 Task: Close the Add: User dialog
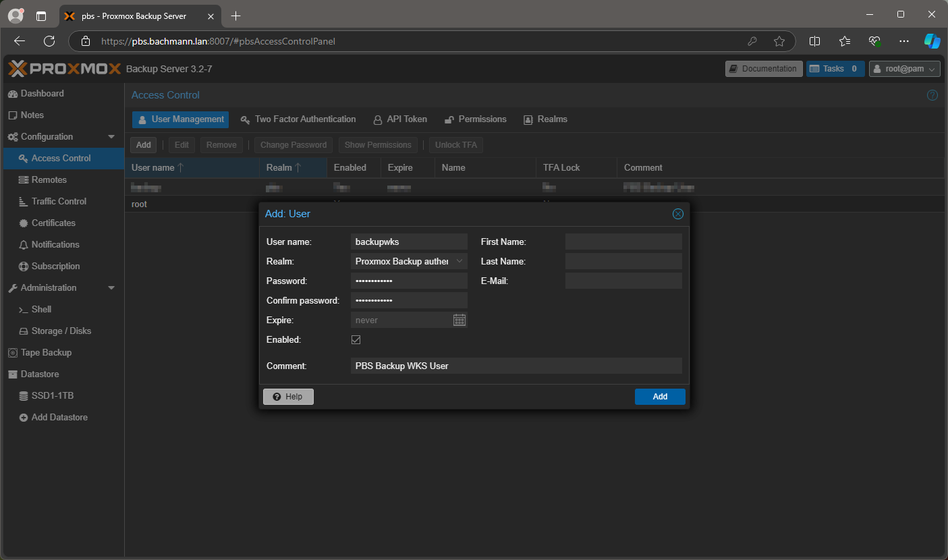tap(678, 214)
